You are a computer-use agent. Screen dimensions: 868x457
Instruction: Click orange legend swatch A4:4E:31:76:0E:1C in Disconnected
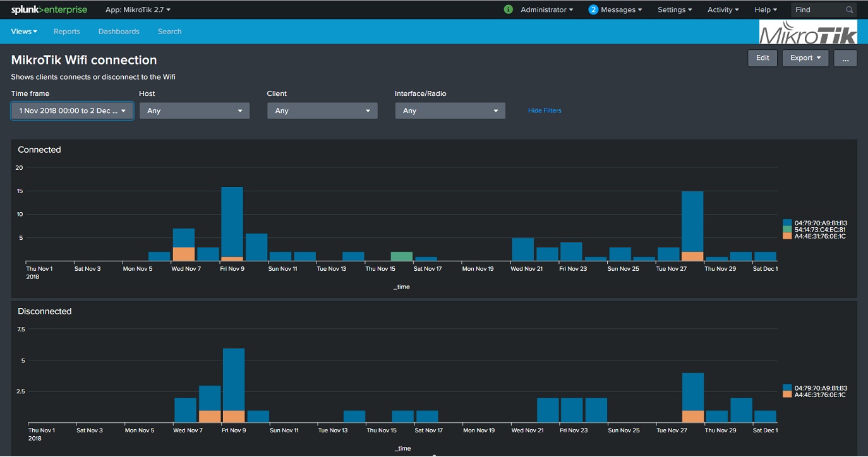(787, 394)
